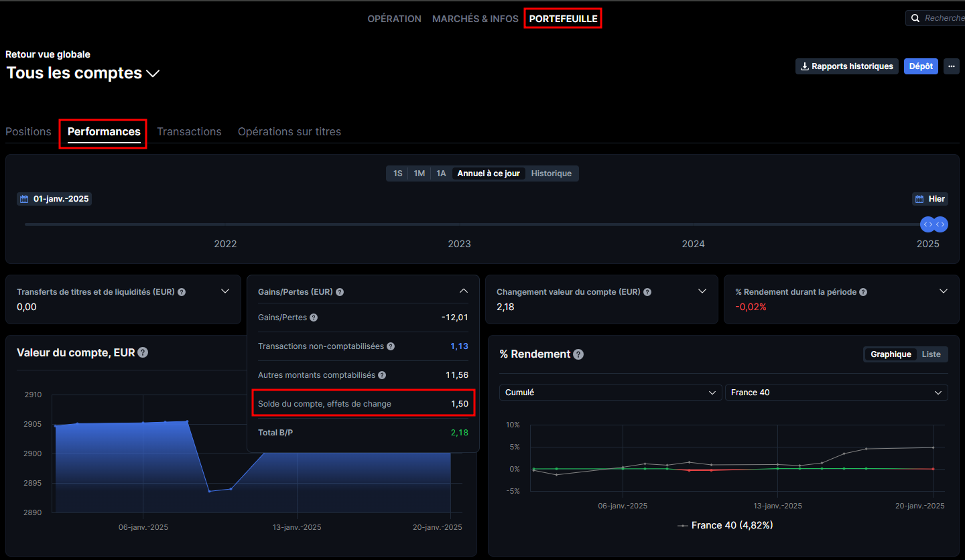Click the timeline slider track near 2023
Viewport: 965px width, 560px height.
(459, 224)
